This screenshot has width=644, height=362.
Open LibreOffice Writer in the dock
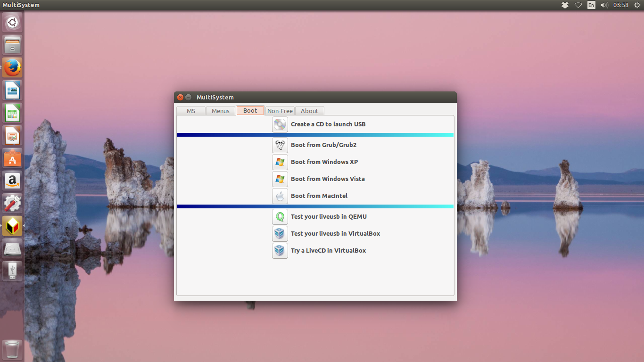pyautogui.click(x=12, y=90)
